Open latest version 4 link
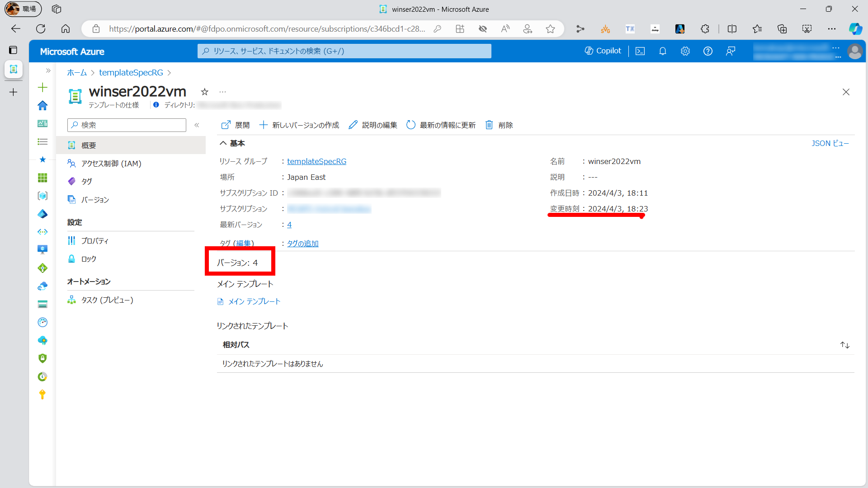Viewport: 868px width, 488px height. click(289, 225)
